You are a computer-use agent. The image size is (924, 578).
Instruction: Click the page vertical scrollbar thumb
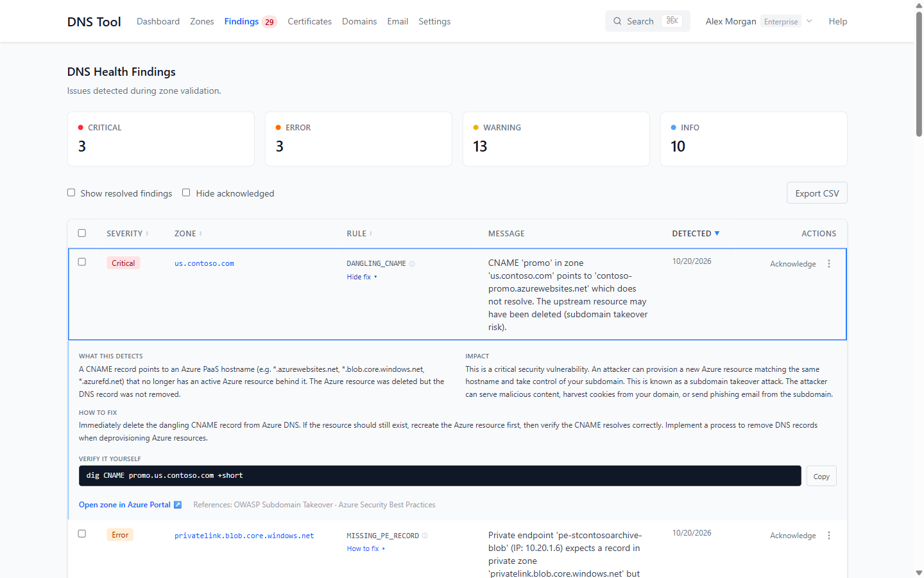point(919,74)
